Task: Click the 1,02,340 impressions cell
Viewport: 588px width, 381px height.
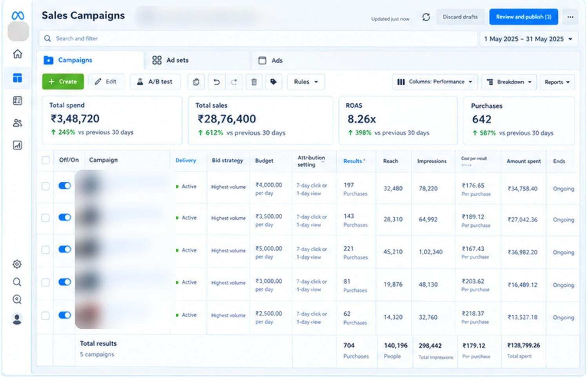Action: click(x=430, y=252)
